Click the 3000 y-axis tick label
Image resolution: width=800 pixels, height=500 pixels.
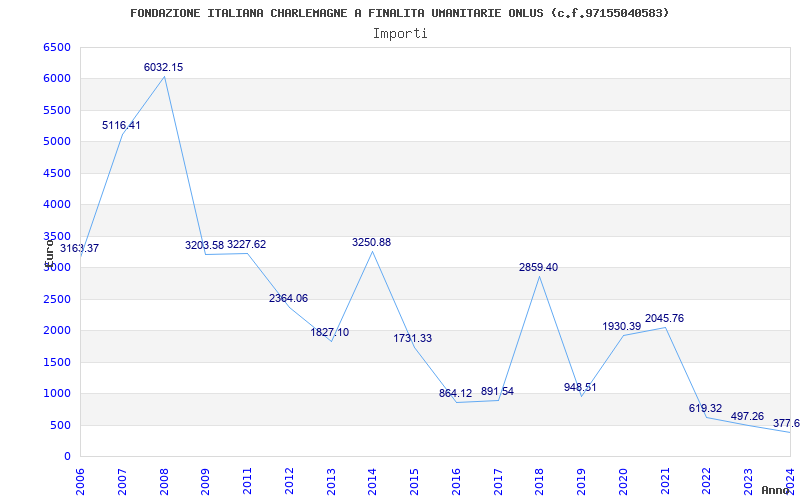57,267
